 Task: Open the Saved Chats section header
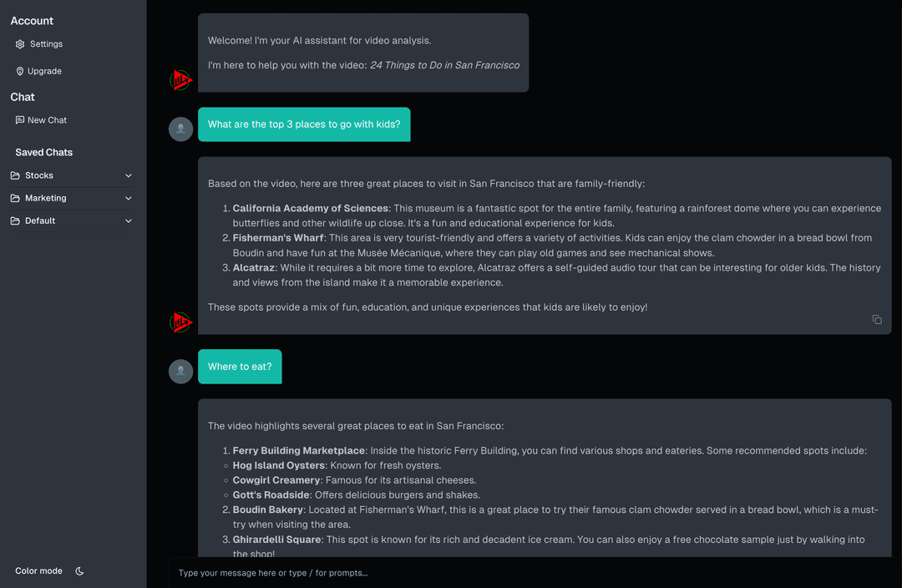(42, 152)
